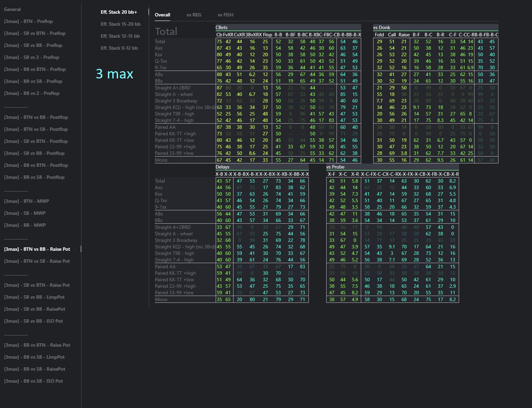Select the Overall tab

coord(162,15)
